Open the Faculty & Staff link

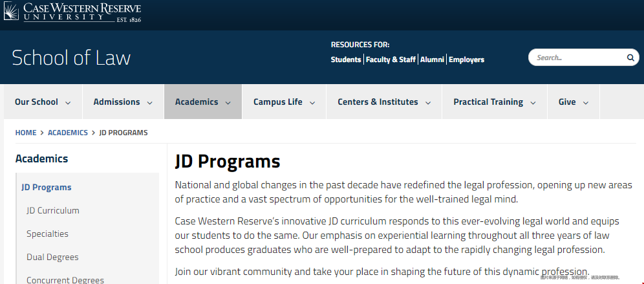(x=391, y=60)
